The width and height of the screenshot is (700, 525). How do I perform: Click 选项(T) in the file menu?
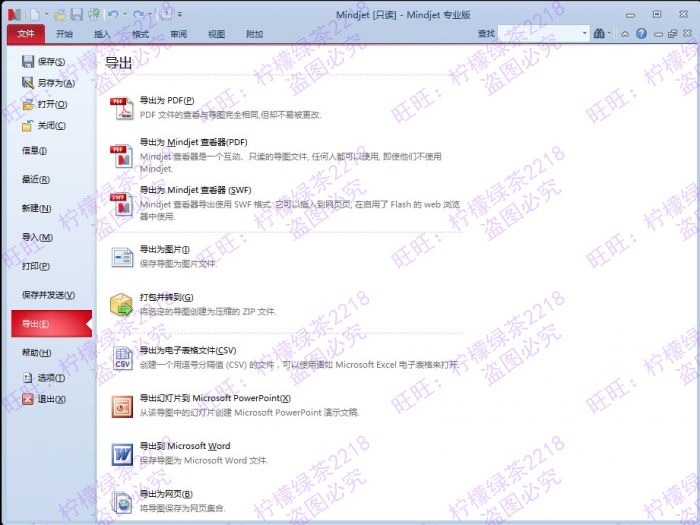pyautogui.click(x=43, y=378)
